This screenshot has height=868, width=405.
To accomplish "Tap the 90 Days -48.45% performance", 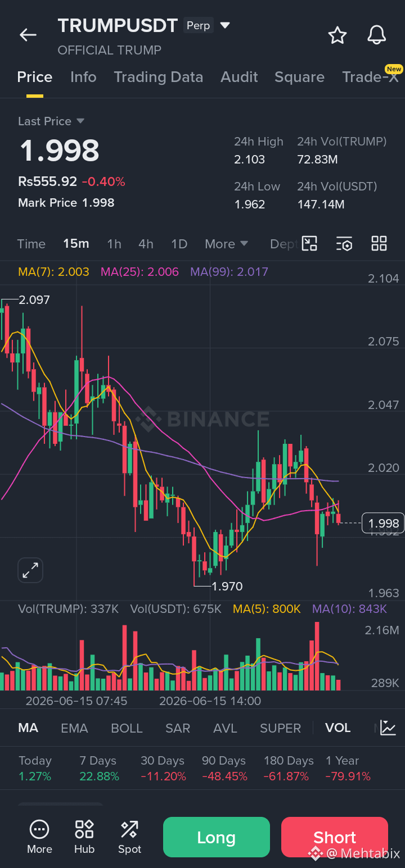I will pos(224,769).
